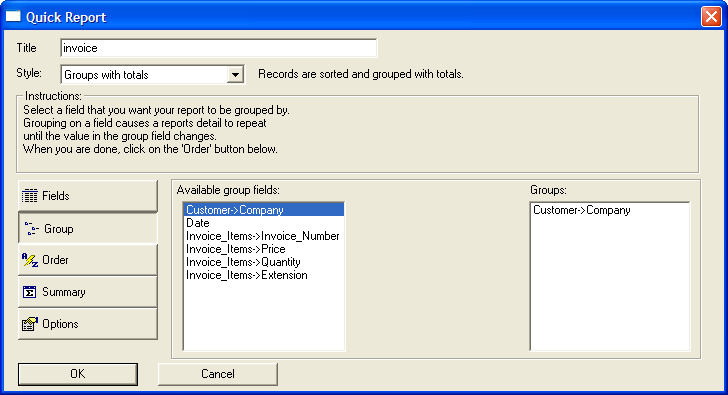The image size is (728, 395).
Task: Click the Summary sigma icon
Action: coord(29,292)
